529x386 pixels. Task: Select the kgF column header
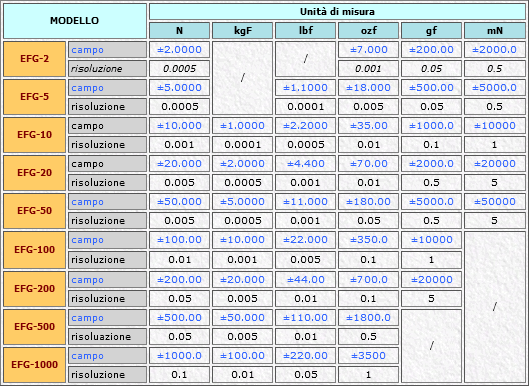(x=243, y=31)
